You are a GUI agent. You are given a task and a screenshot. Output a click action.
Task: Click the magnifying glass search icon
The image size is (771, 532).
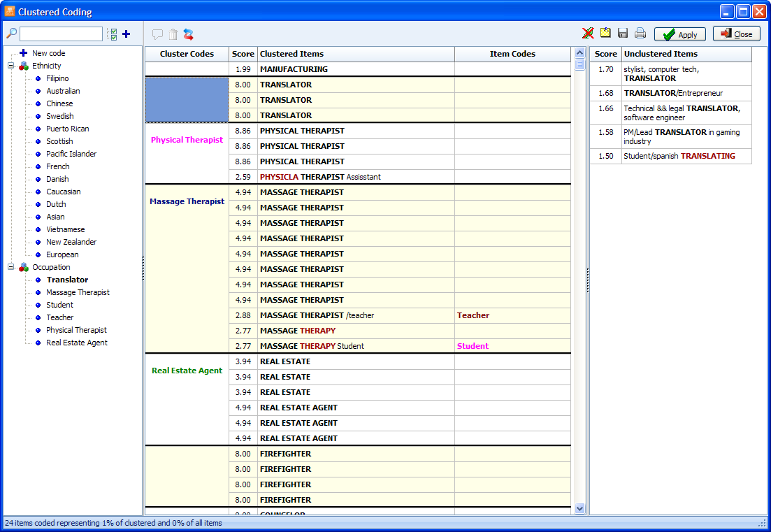11,34
